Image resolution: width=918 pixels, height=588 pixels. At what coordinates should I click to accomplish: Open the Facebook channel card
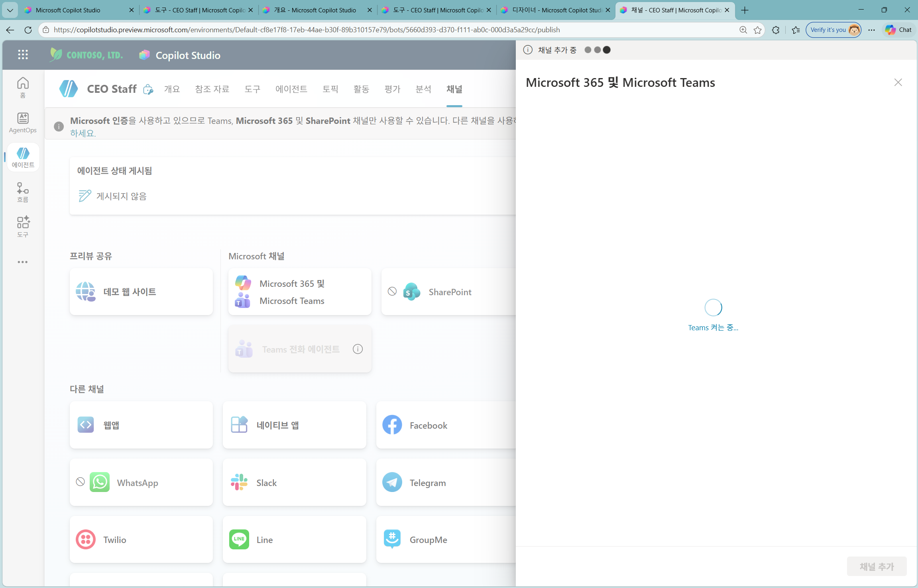446,425
